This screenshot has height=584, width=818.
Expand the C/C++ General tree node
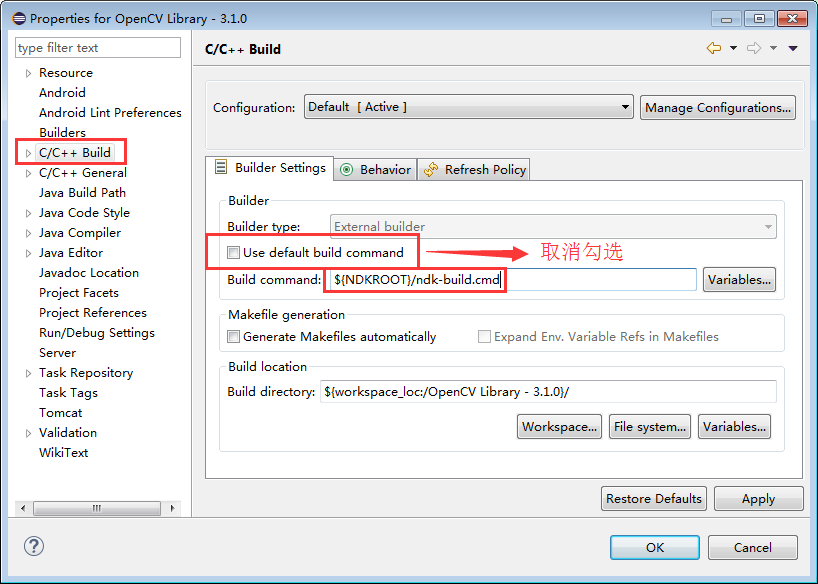coord(28,173)
